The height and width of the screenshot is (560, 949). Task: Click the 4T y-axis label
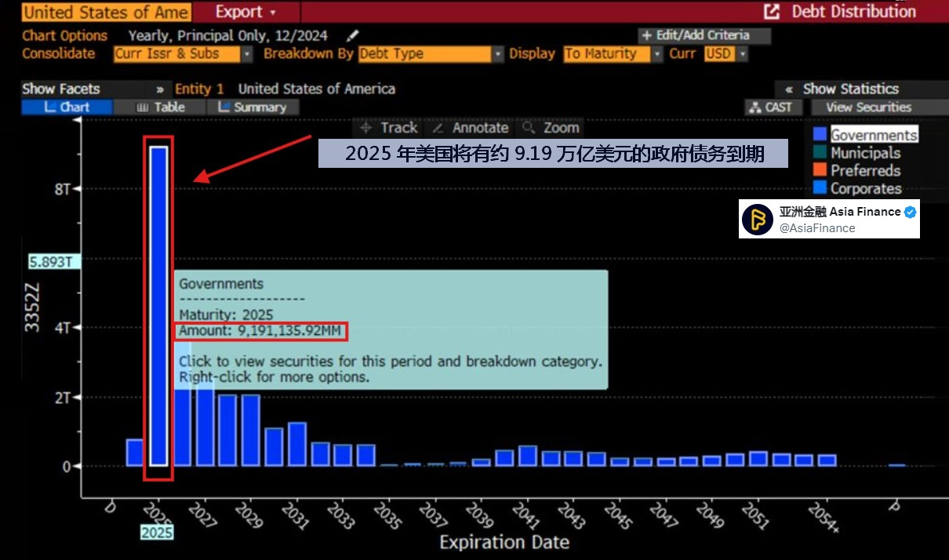(62, 328)
